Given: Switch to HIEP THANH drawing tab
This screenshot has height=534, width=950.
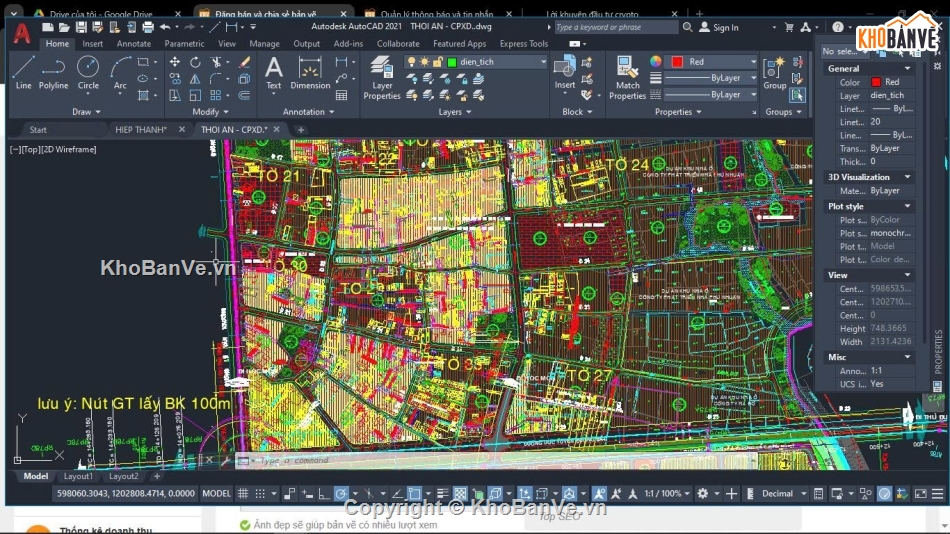Looking at the screenshot, I should (x=141, y=130).
